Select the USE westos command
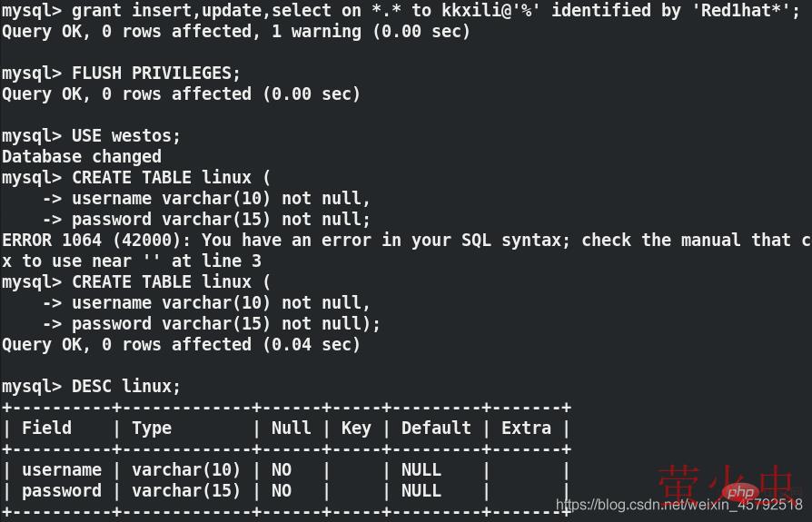 (126, 136)
